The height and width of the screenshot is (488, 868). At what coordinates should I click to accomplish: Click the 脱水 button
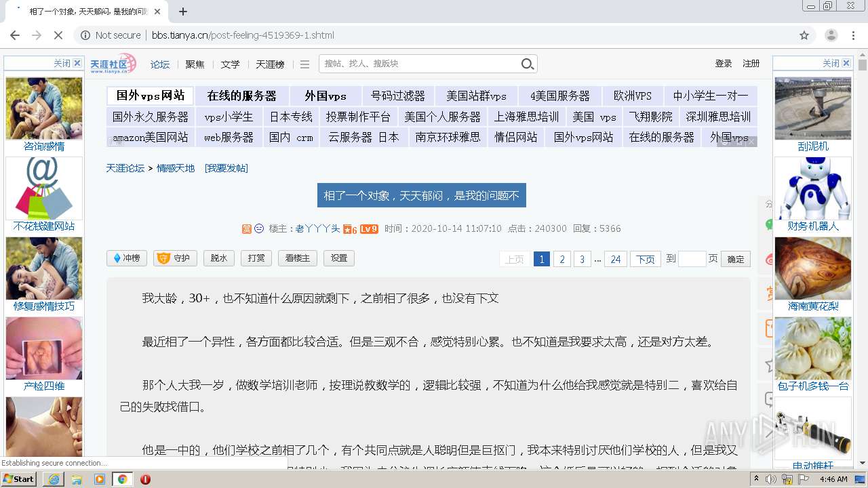[219, 258]
